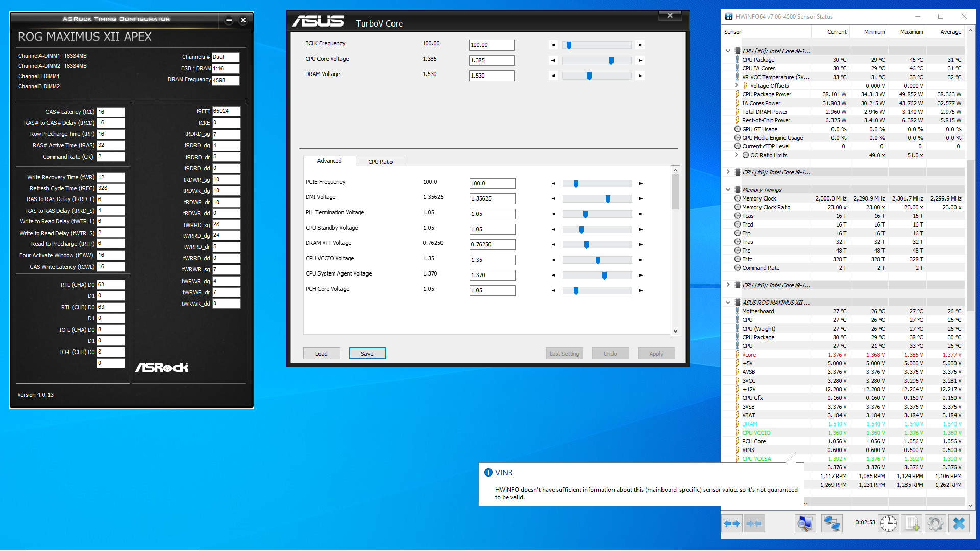The width and height of the screenshot is (980, 551).
Task: Click the networked computers remote icon
Action: coord(831,523)
